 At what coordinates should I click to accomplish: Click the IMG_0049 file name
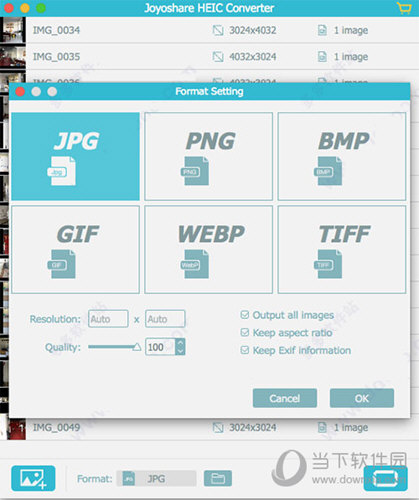(x=56, y=428)
